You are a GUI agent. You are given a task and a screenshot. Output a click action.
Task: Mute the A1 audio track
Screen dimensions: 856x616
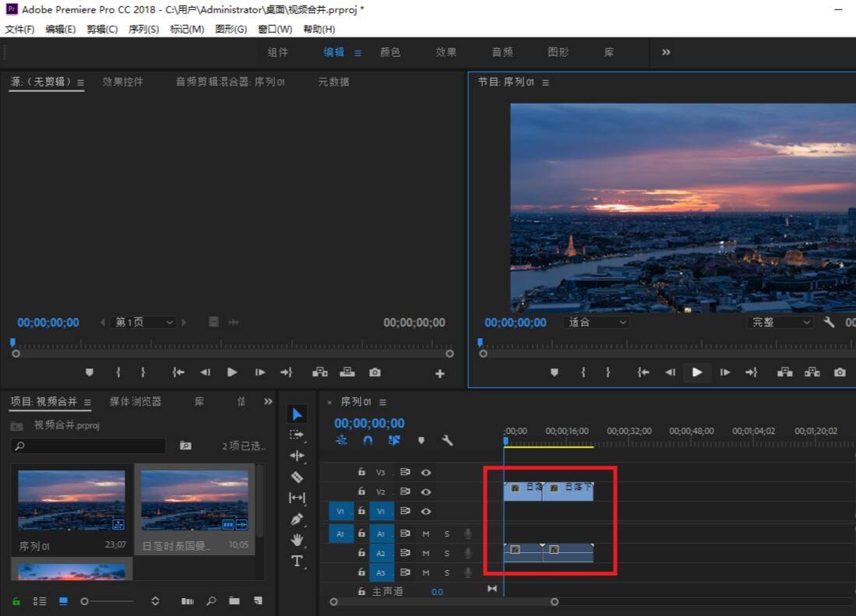426,533
